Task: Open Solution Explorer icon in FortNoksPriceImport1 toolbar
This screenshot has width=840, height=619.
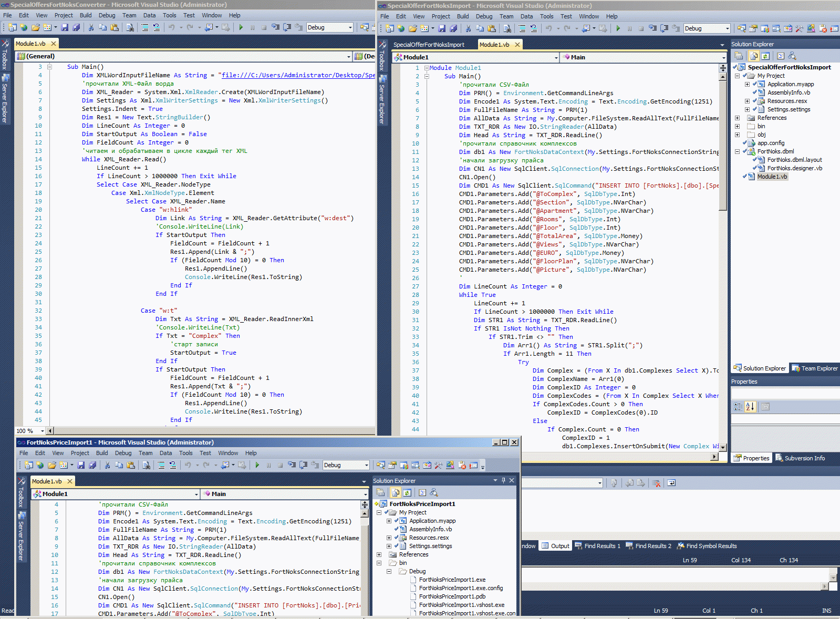Action: (381, 465)
